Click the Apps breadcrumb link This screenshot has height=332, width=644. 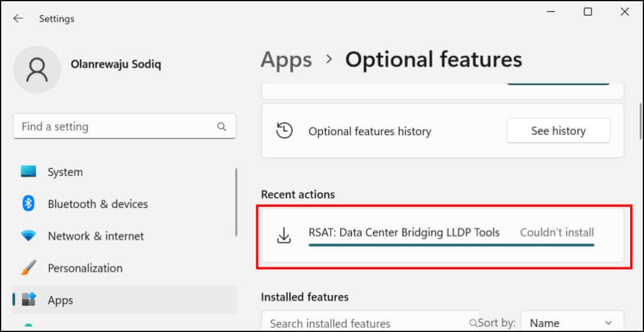(x=286, y=60)
